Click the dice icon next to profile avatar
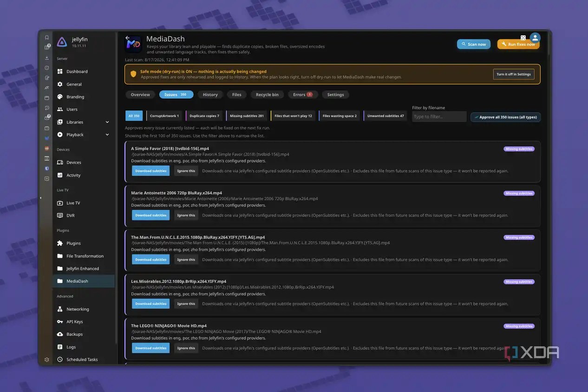This screenshot has height=392, width=588. pyautogui.click(x=523, y=38)
